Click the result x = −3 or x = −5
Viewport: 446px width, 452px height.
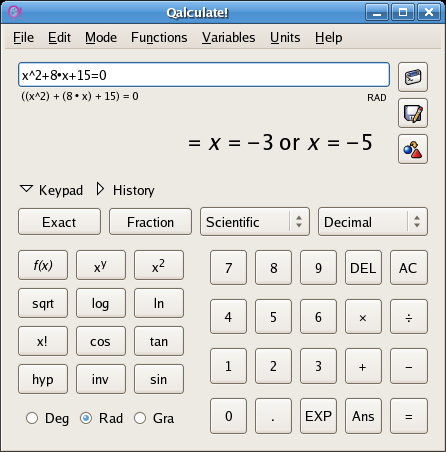click(x=280, y=143)
